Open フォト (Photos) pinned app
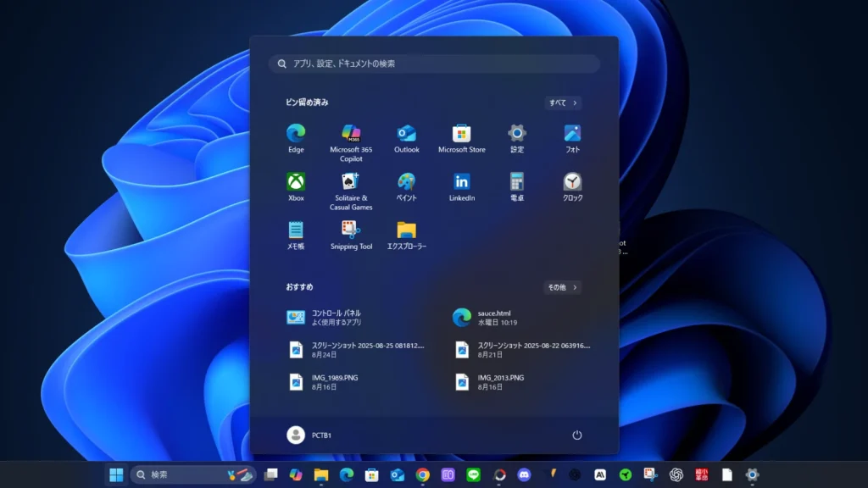 pos(572,138)
